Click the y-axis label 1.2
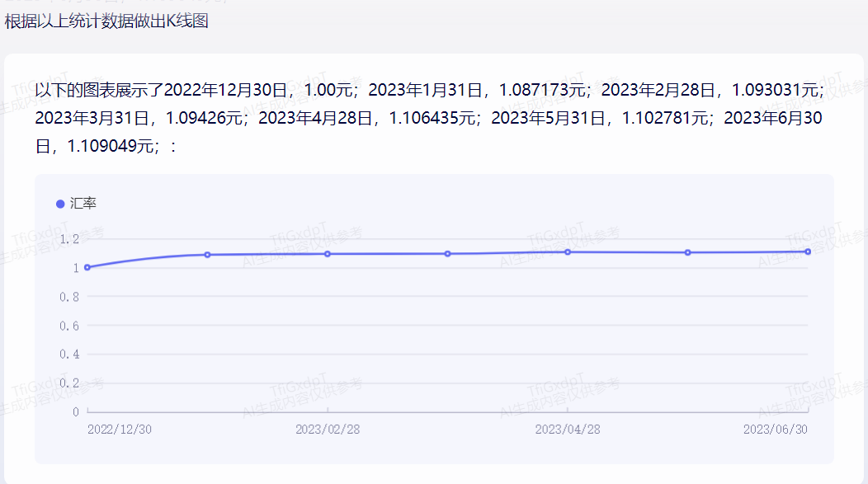868x484 pixels. coord(69,239)
